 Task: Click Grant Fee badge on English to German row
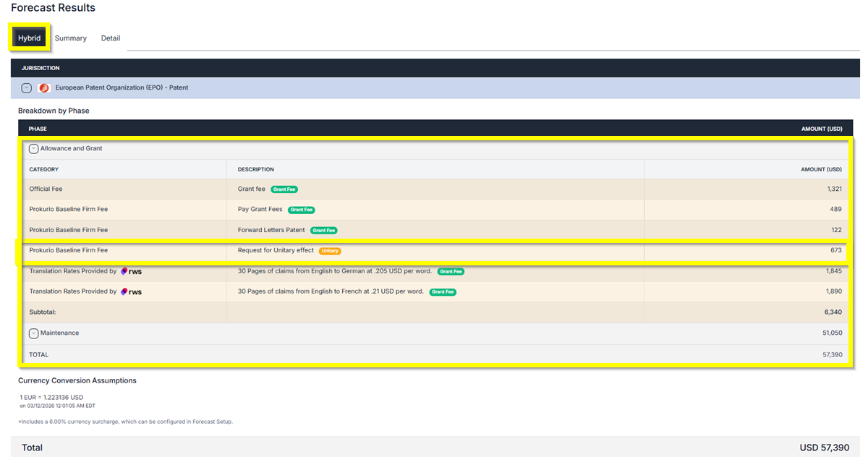[x=450, y=271]
